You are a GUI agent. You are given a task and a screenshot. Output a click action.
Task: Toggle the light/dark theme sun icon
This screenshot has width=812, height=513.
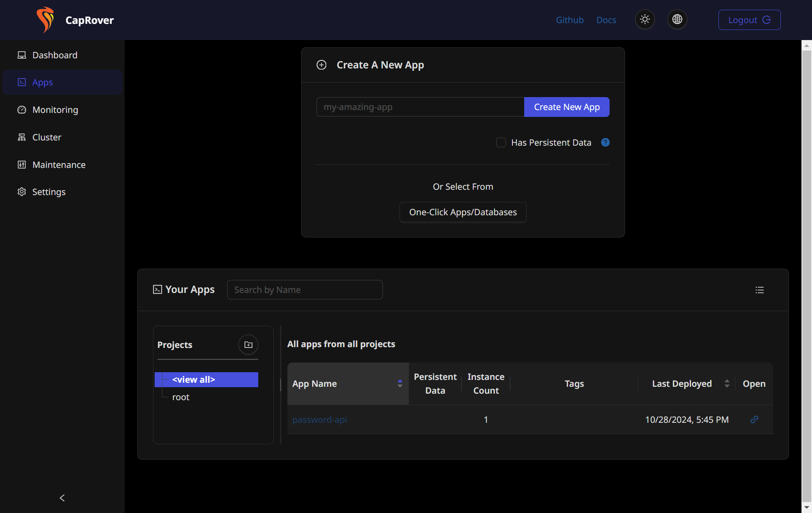coord(645,19)
